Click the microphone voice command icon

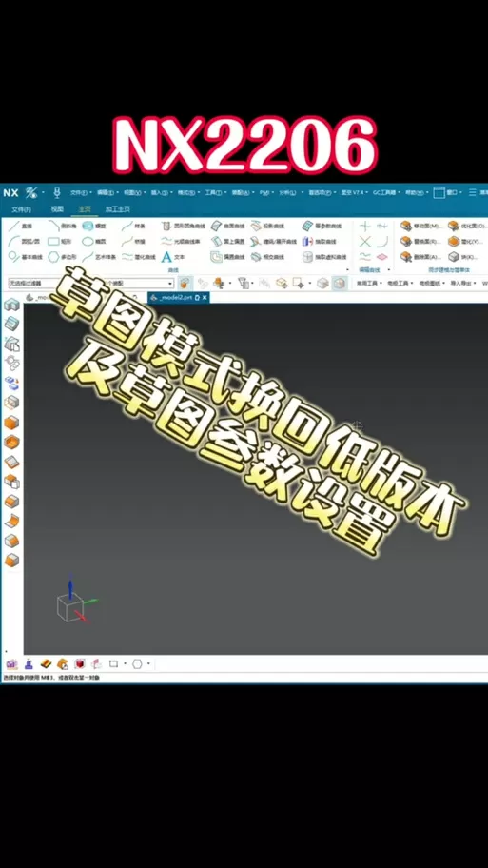pos(56,192)
